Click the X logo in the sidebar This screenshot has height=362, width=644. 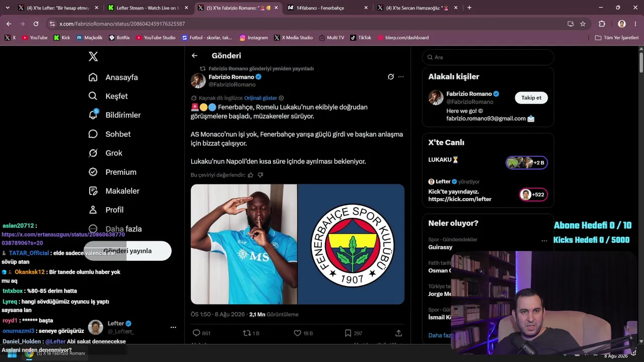[x=93, y=56]
